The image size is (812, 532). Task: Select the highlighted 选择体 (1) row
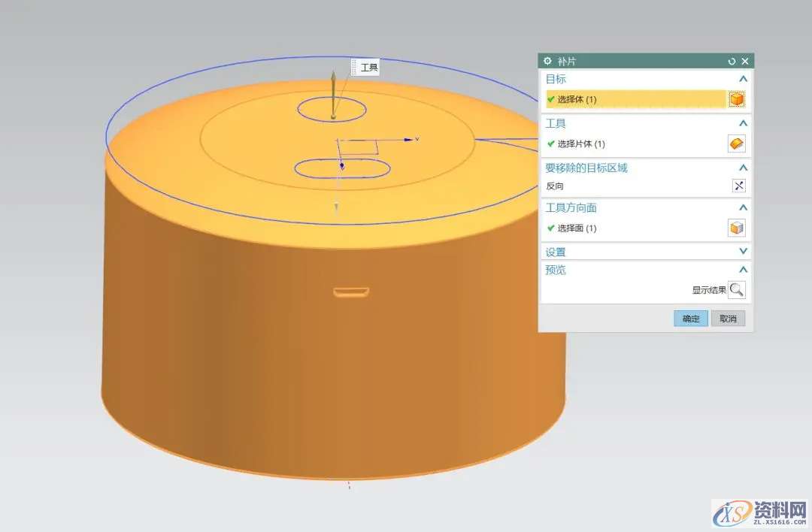635,99
